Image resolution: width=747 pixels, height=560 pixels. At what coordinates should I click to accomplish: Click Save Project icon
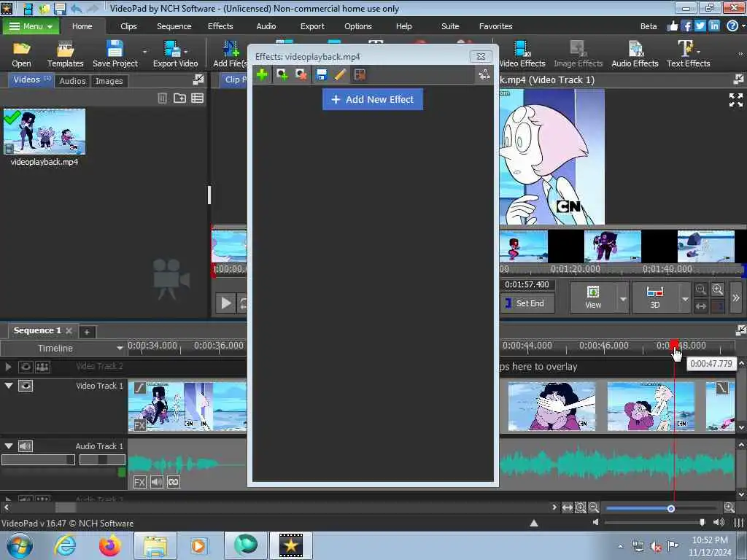click(x=115, y=54)
